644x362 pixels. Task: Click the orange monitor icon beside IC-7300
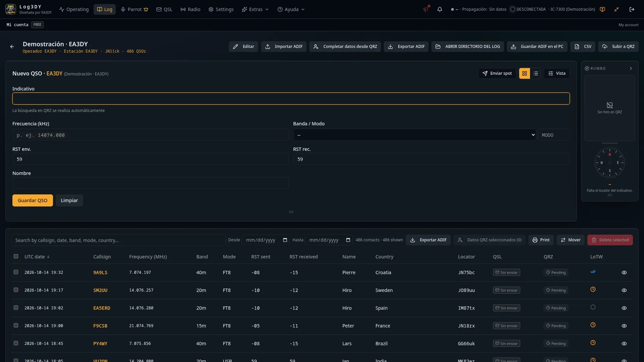(x=602, y=9)
